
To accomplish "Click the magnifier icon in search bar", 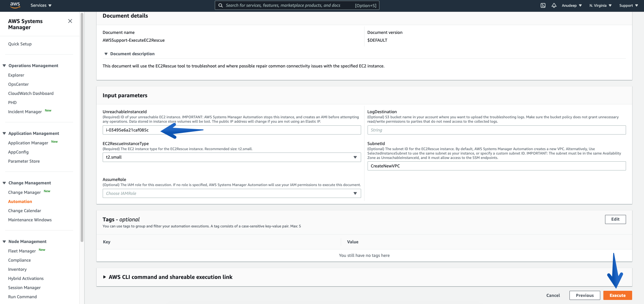I will click(x=221, y=5).
